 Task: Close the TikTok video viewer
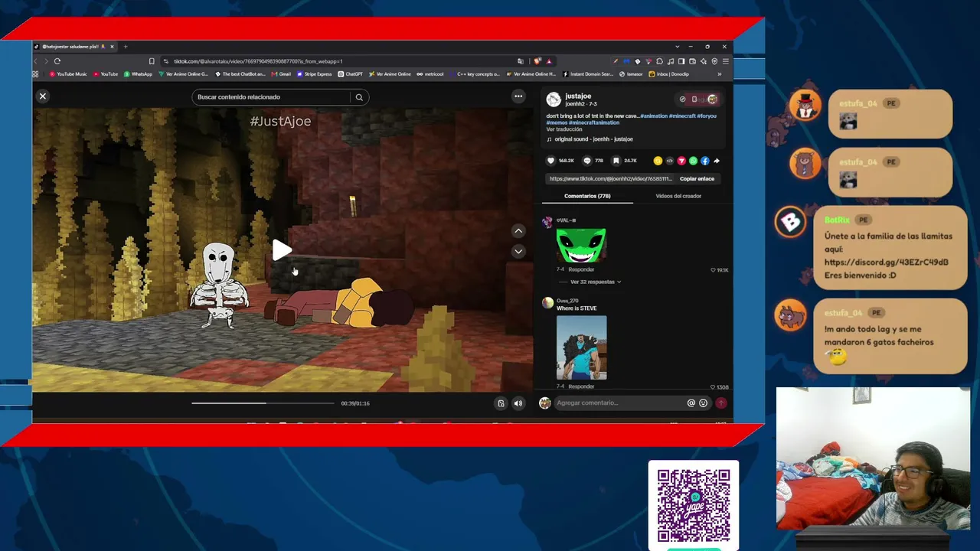click(x=43, y=96)
